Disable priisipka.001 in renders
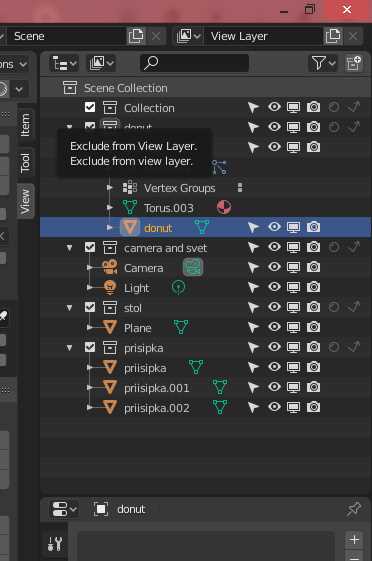The height and width of the screenshot is (561, 372). tap(313, 387)
